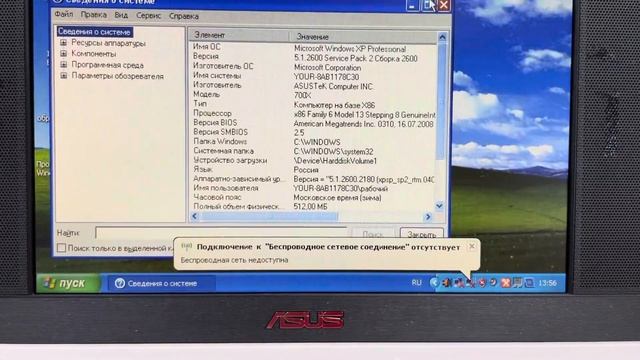Click the vertical scrollbar up arrow
This screenshot has width=640, height=360.
[442, 38]
